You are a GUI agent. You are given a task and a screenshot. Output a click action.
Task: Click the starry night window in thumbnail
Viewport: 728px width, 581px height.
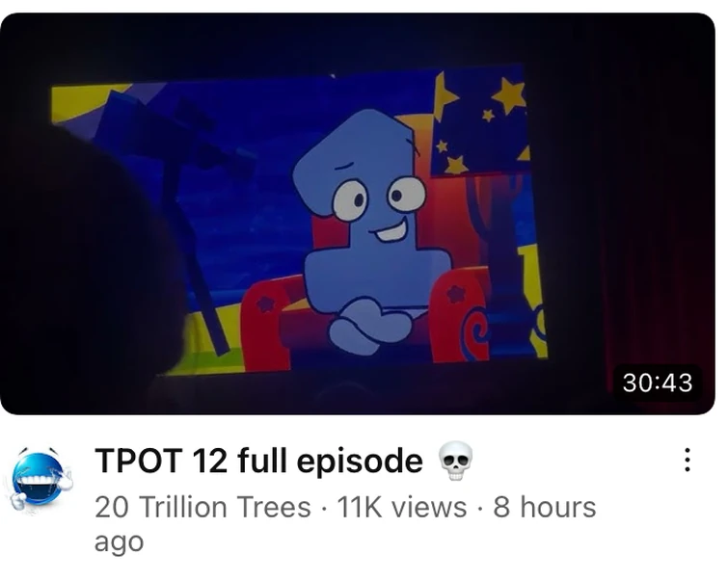click(480, 123)
